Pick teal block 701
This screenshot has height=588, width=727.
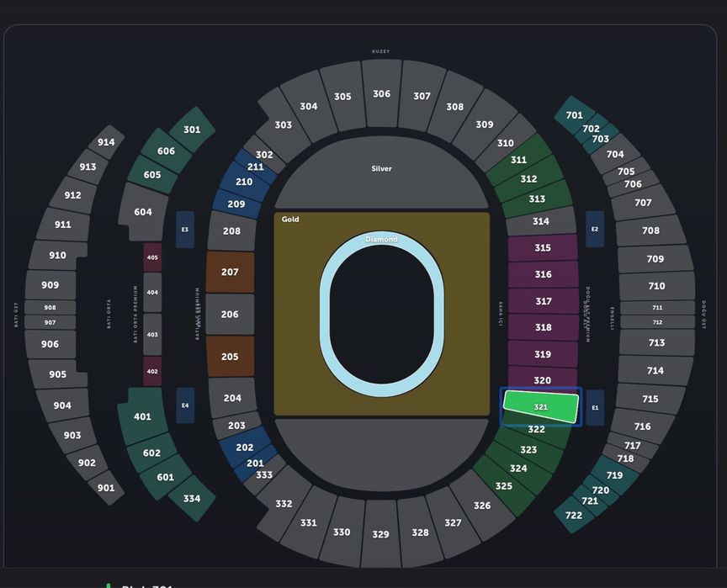tap(574, 115)
